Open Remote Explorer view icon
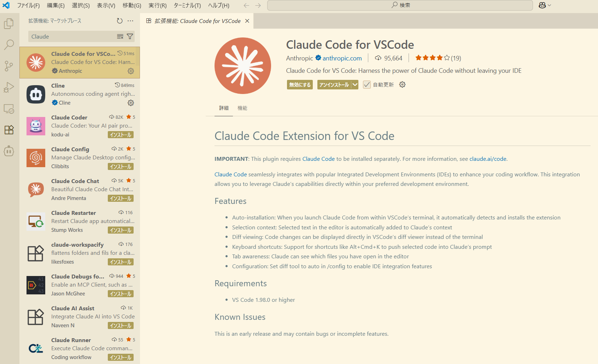598x364 pixels. 9,108
